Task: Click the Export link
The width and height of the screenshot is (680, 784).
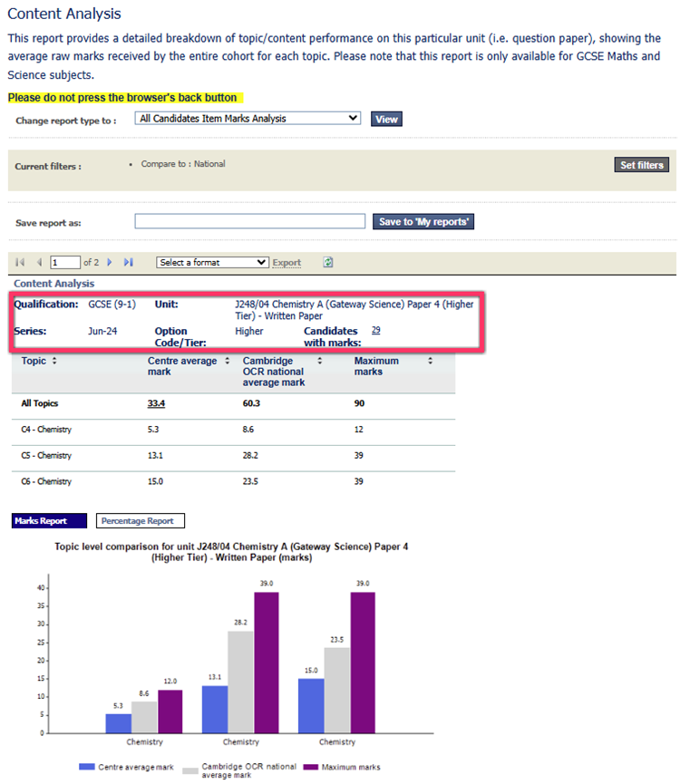Action: 287,263
